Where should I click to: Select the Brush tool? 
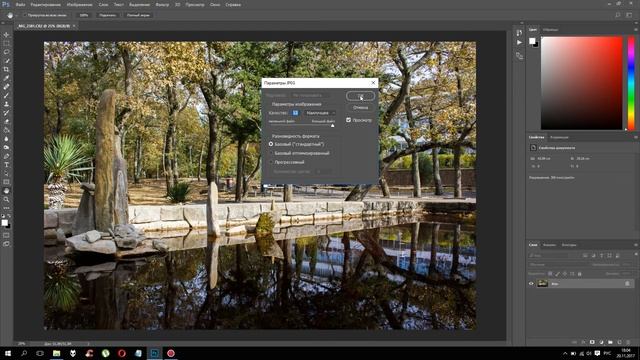6,96
